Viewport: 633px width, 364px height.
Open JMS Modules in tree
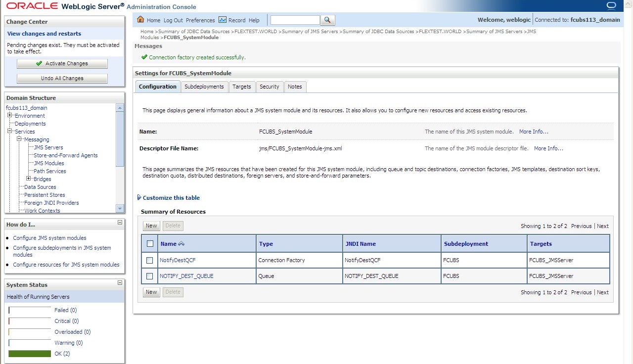49,163
